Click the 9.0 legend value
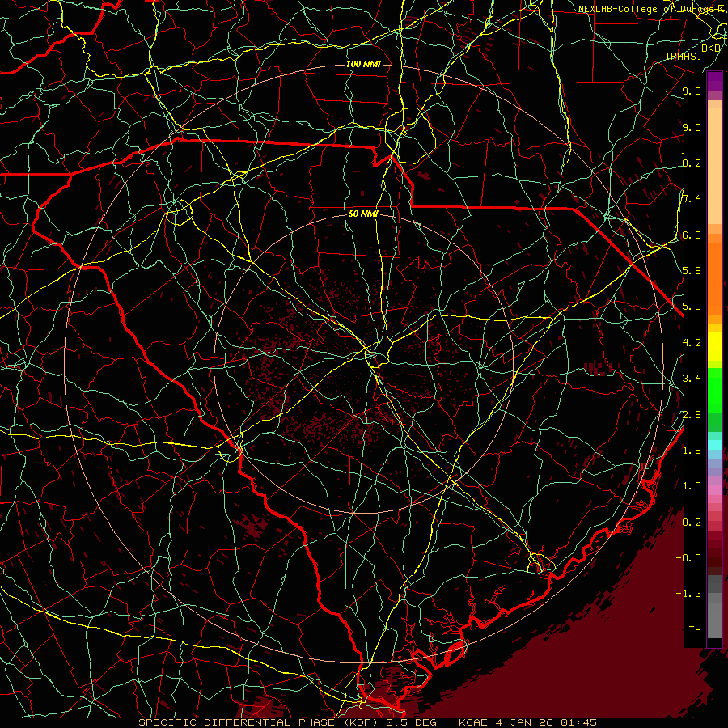The width and height of the screenshot is (728, 728). [692, 127]
